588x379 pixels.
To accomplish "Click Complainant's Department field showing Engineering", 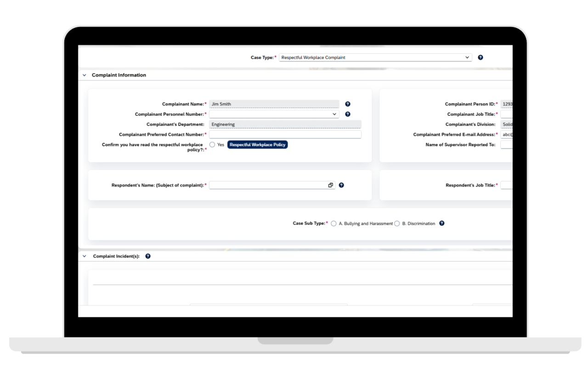I will (x=285, y=124).
